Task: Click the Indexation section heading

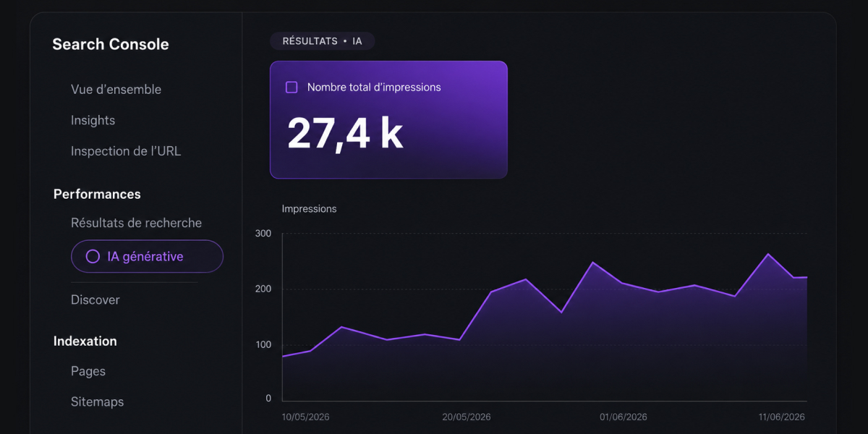Action: (x=85, y=341)
